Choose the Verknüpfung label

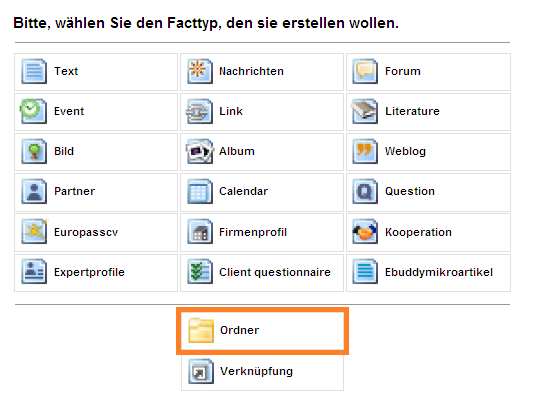tap(256, 371)
